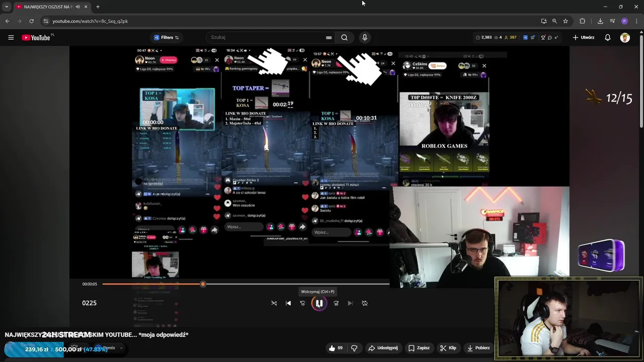Open the YouTube hamburger guide menu

(11, 37)
